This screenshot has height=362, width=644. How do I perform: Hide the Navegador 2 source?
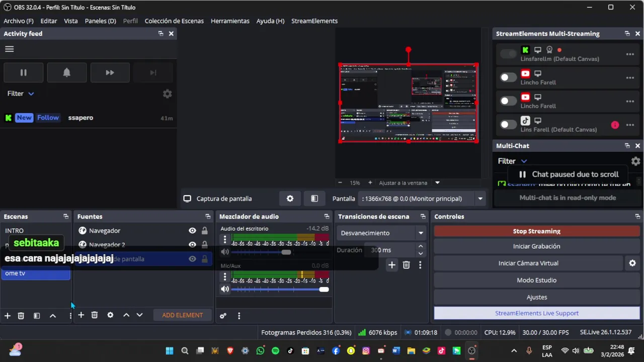click(x=192, y=245)
